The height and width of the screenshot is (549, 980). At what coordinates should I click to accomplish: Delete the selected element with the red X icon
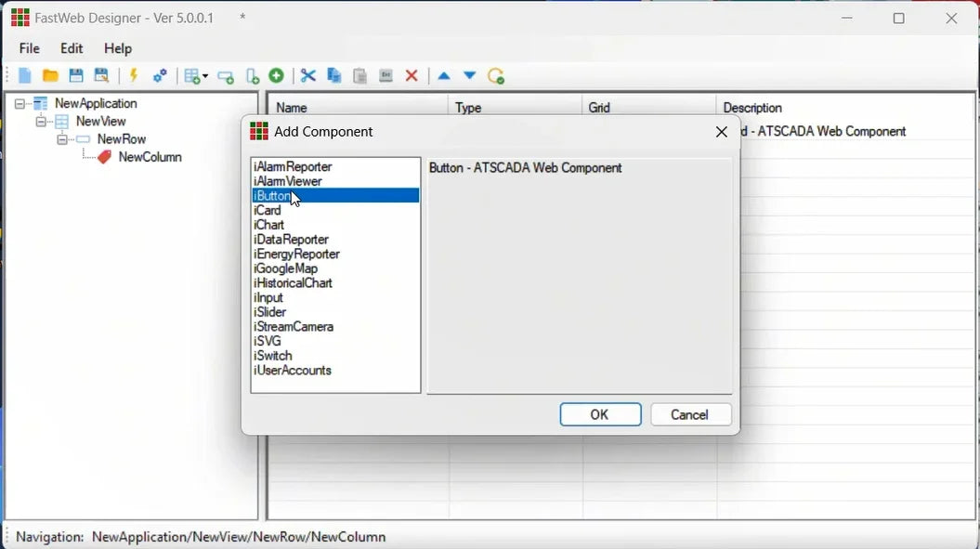tap(412, 75)
